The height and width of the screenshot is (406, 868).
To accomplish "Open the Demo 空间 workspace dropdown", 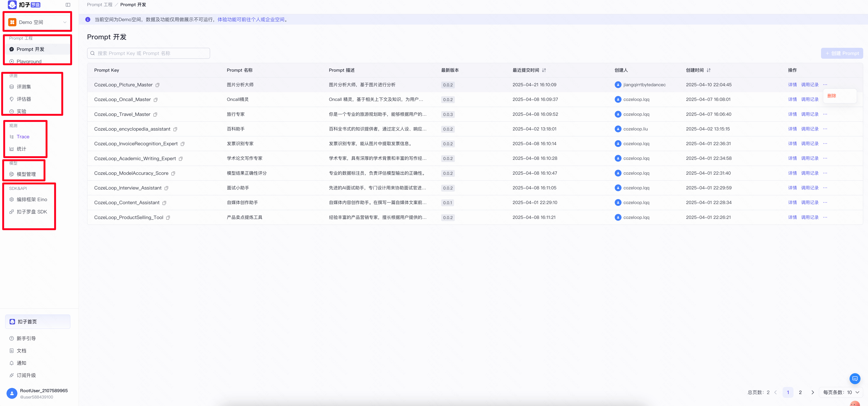I will 38,22.
